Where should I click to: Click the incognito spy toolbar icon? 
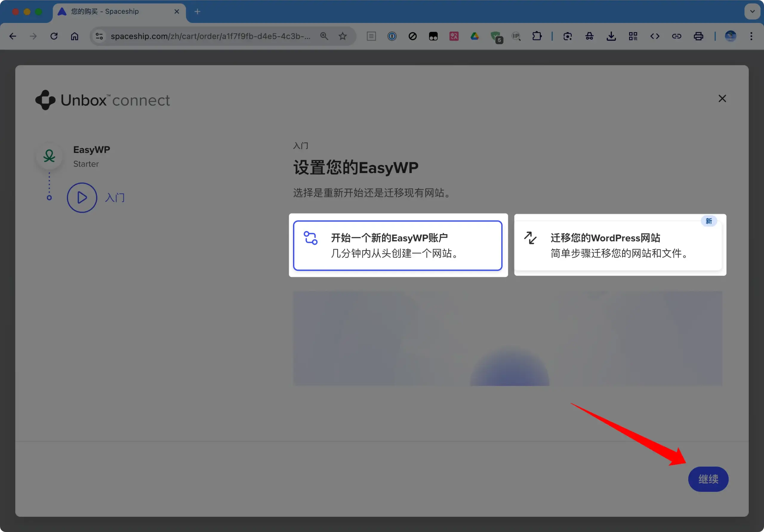pyautogui.click(x=589, y=36)
